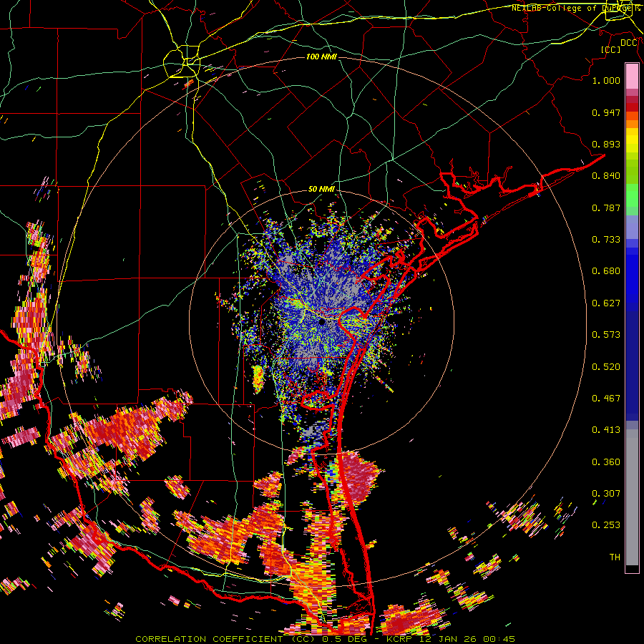This screenshot has width=644, height=644.
Task: Click the 0.307 scale value
Action: [x=606, y=493]
